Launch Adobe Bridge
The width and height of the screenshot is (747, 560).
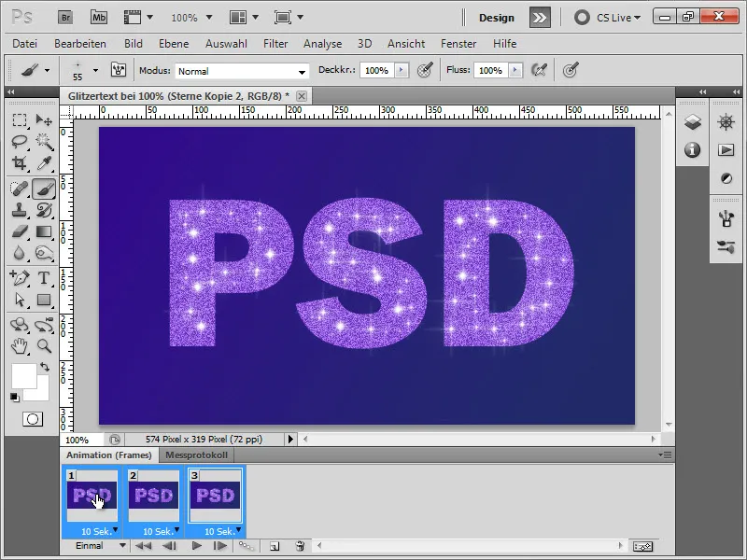pyautogui.click(x=65, y=18)
